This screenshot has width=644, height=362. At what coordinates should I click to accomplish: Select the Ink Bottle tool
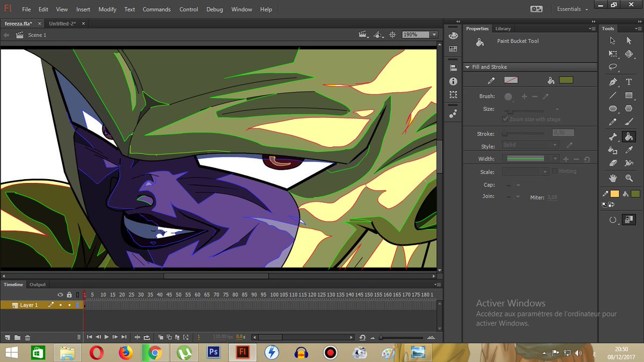coord(613,151)
